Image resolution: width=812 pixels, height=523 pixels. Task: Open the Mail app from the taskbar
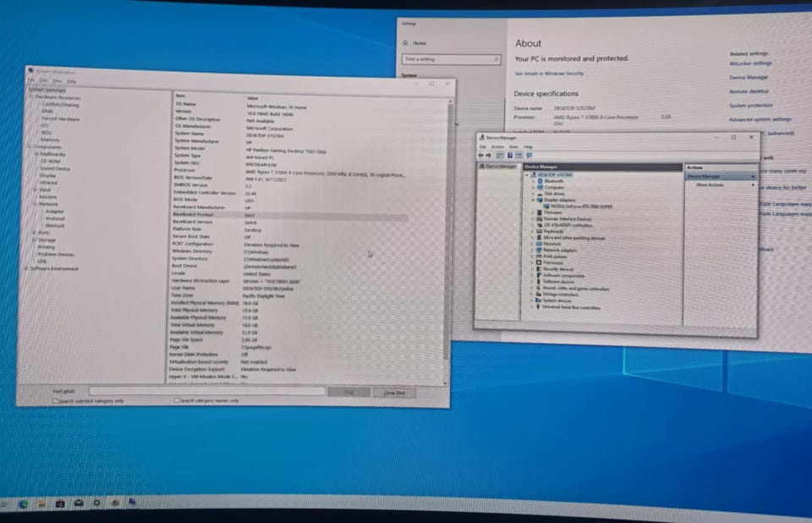[x=79, y=503]
